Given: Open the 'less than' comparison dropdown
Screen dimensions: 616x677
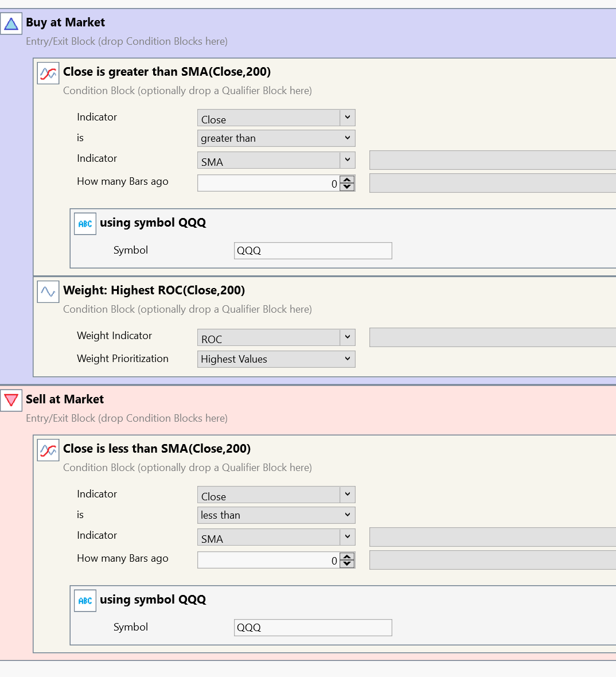Looking at the screenshot, I should [276, 515].
